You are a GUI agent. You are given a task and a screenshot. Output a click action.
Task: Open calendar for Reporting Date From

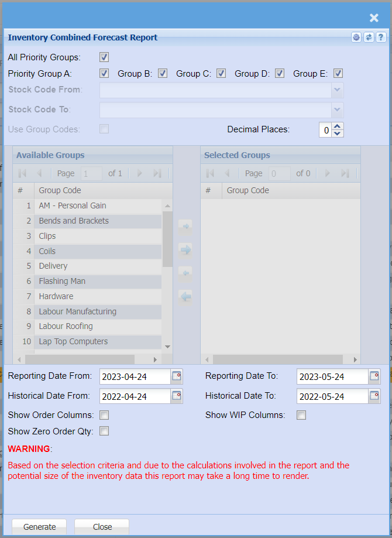177,376
